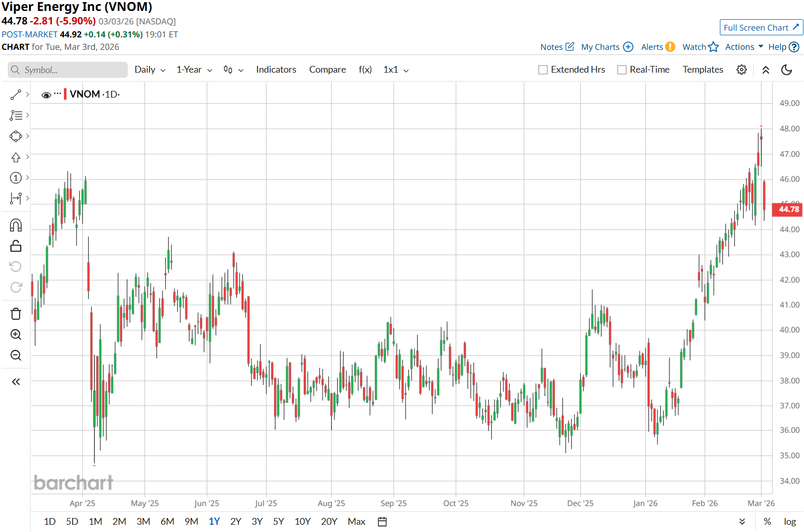Collapse the chart header with double chevron

coord(766,70)
